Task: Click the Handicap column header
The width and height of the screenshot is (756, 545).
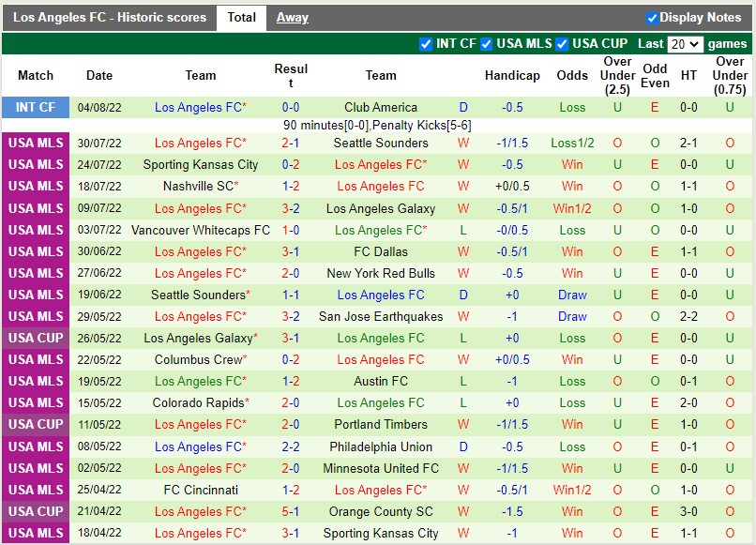Action: (x=512, y=76)
